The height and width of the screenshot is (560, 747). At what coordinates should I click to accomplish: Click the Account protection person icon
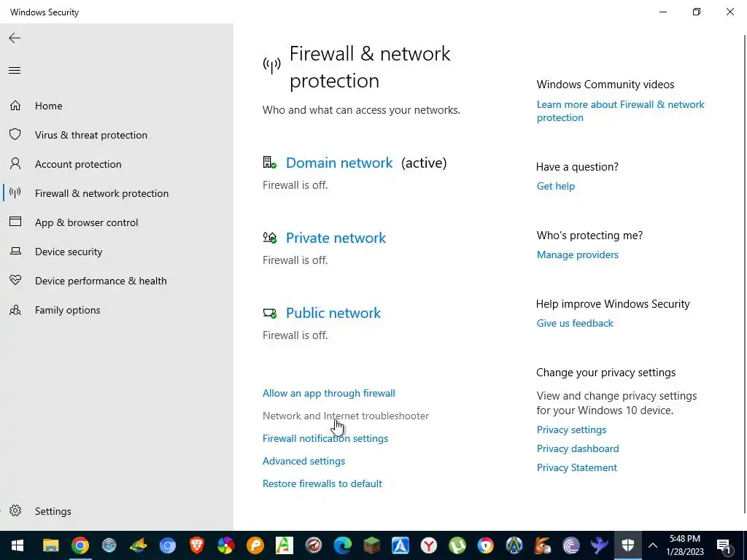pos(15,164)
